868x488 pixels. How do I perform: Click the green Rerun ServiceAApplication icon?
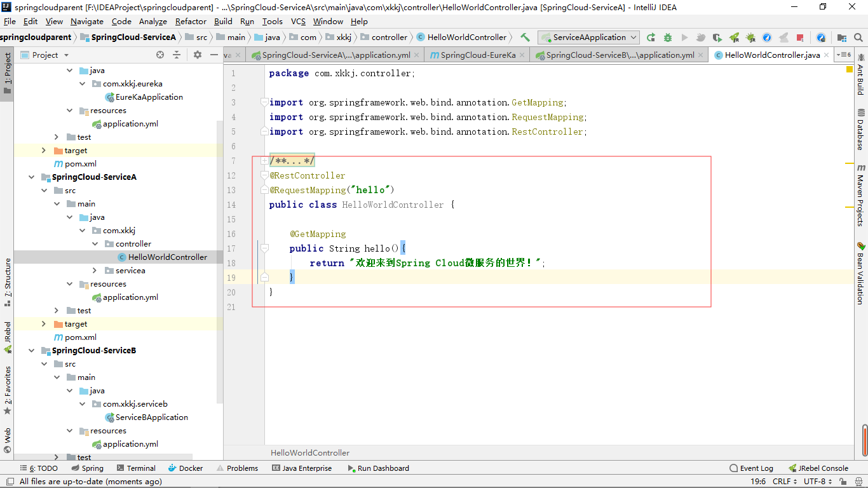point(651,37)
